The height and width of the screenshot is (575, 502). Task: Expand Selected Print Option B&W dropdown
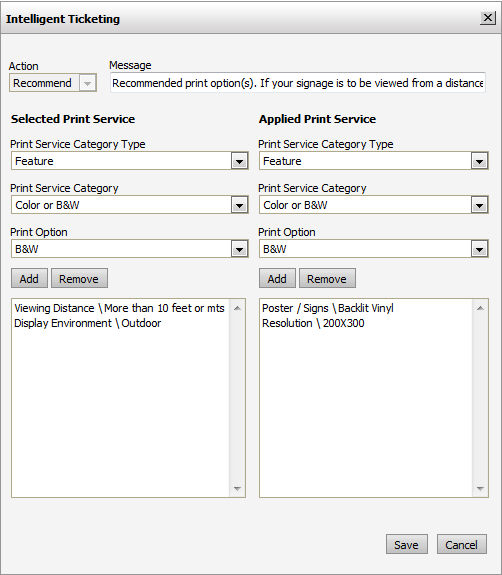click(x=239, y=249)
